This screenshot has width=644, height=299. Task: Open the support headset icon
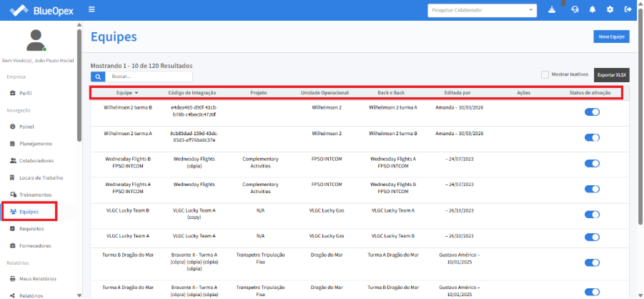575,10
